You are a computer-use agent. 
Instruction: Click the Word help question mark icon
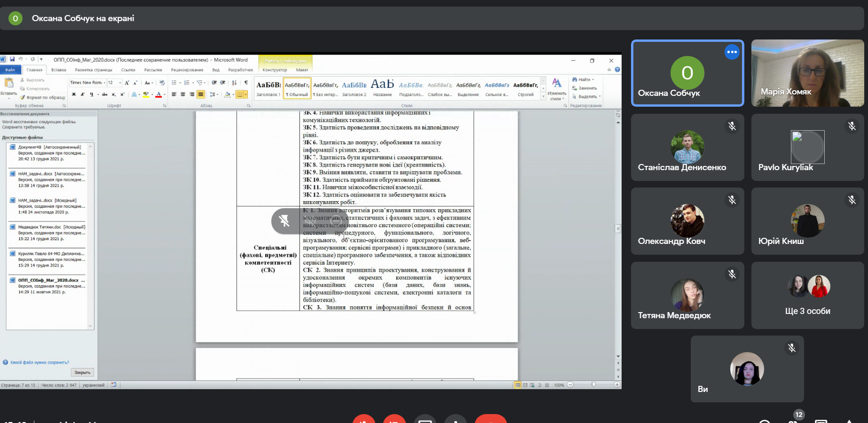point(617,70)
